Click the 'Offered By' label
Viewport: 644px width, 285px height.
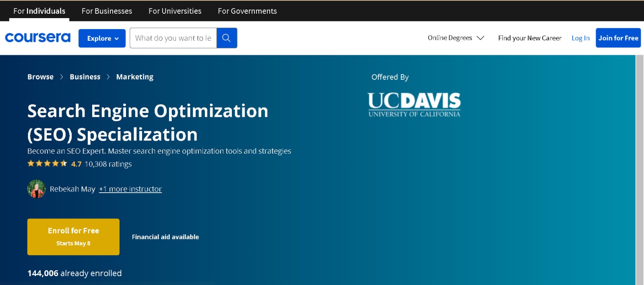[390, 77]
